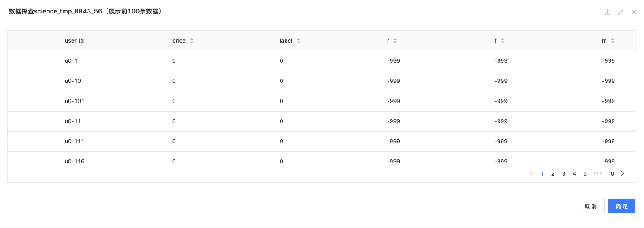
Task: Go to next page arrow
Action: click(623, 173)
